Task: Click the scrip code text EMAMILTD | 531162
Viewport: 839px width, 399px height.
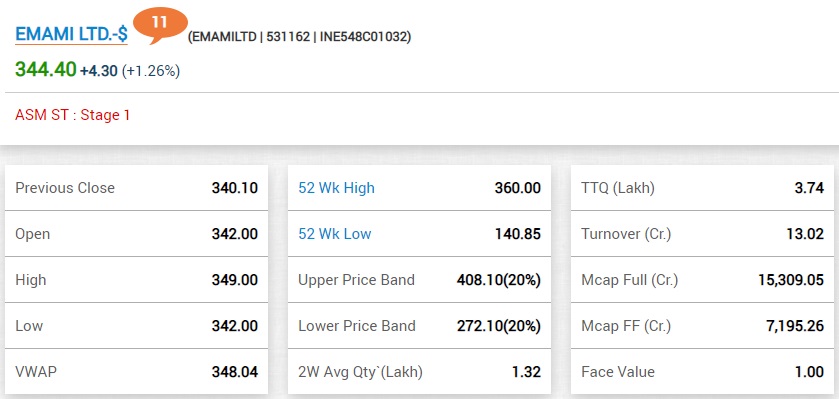Action: coord(251,37)
